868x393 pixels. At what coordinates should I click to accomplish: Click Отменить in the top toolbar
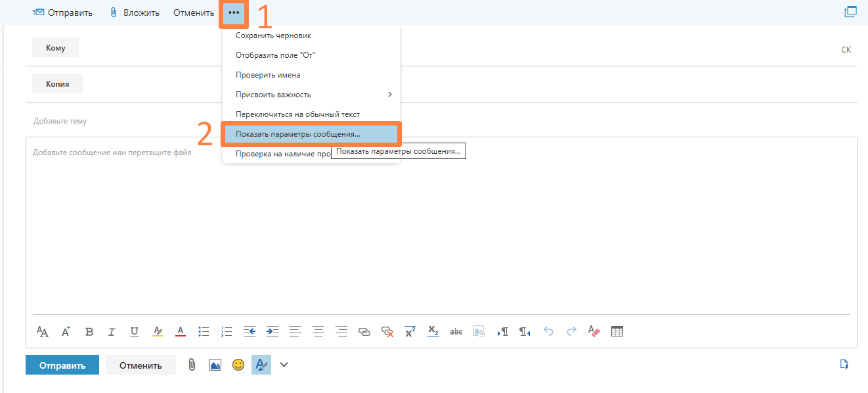click(x=194, y=12)
